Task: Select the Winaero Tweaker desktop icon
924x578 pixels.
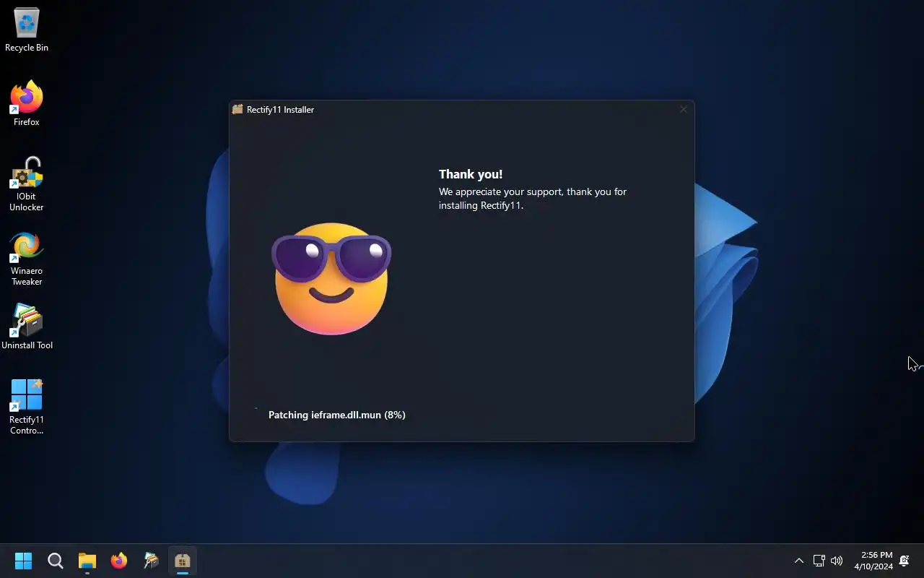Action: click(x=27, y=259)
